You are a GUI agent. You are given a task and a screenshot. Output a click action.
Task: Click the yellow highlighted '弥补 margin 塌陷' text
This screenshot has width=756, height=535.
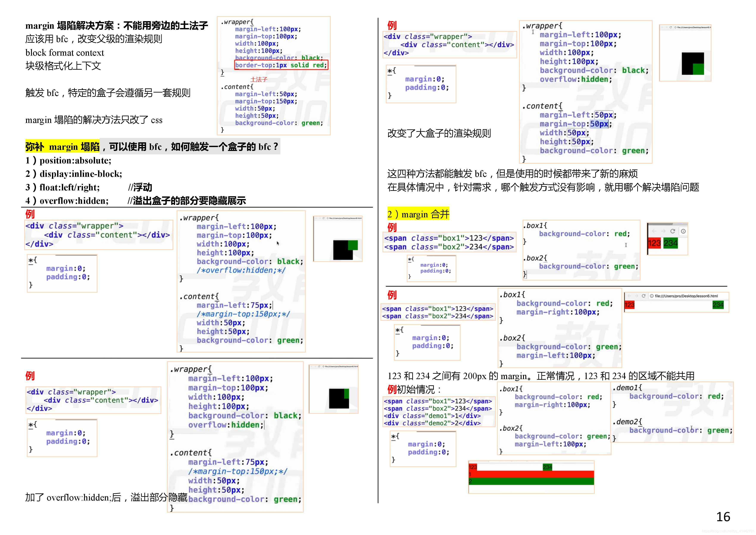(62, 146)
